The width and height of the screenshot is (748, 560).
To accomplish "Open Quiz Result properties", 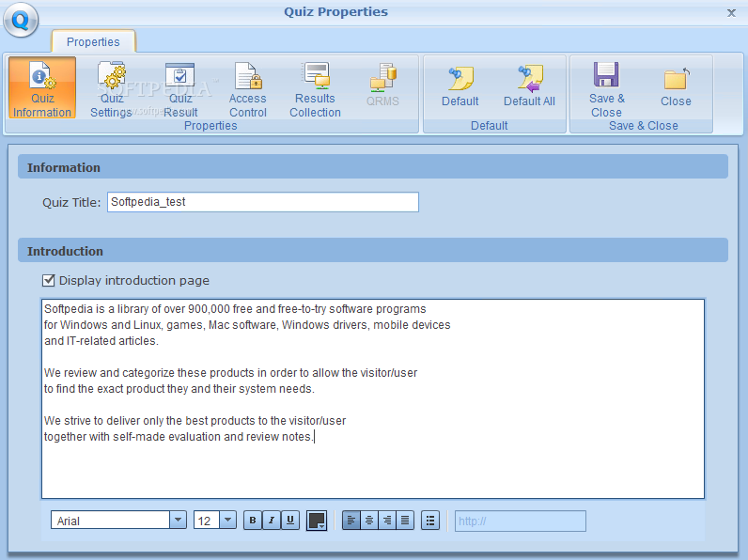I will [180, 88].
